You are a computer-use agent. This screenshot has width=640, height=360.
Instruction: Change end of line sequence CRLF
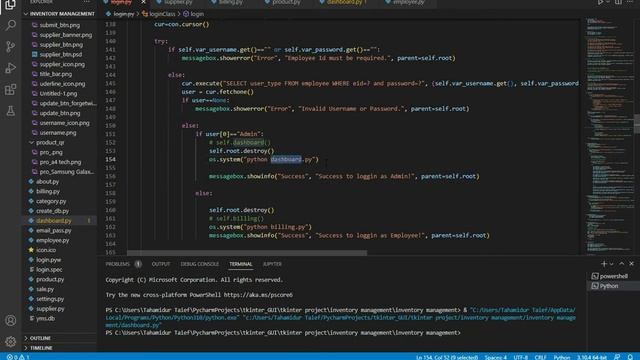(x=540, y=357)
